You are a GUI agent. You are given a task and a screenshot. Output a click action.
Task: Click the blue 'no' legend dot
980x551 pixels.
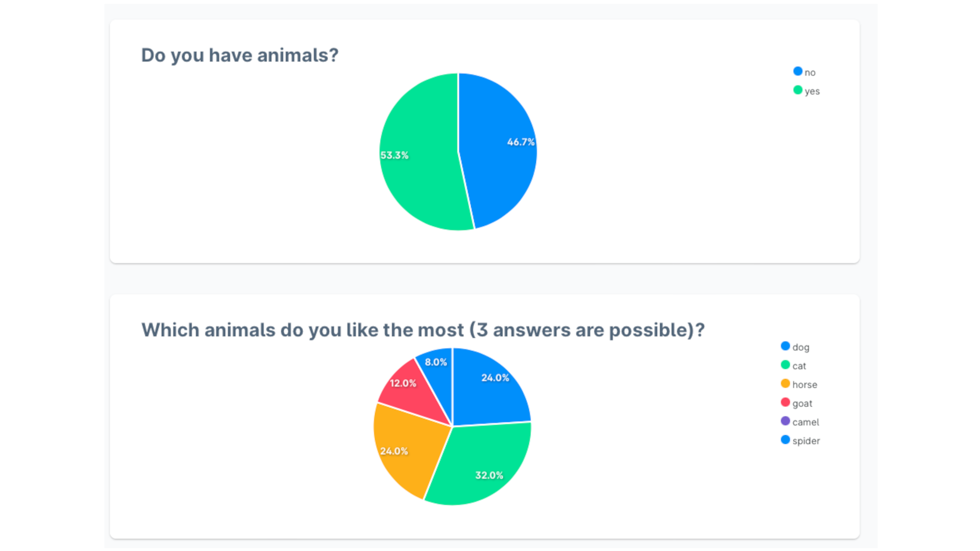(798, 71)
